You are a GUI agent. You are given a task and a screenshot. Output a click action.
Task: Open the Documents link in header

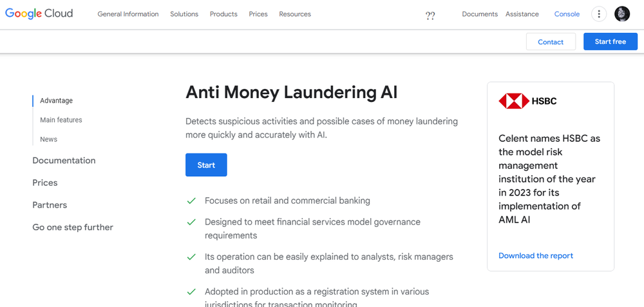pyautogui.click(x=480, y=14)
